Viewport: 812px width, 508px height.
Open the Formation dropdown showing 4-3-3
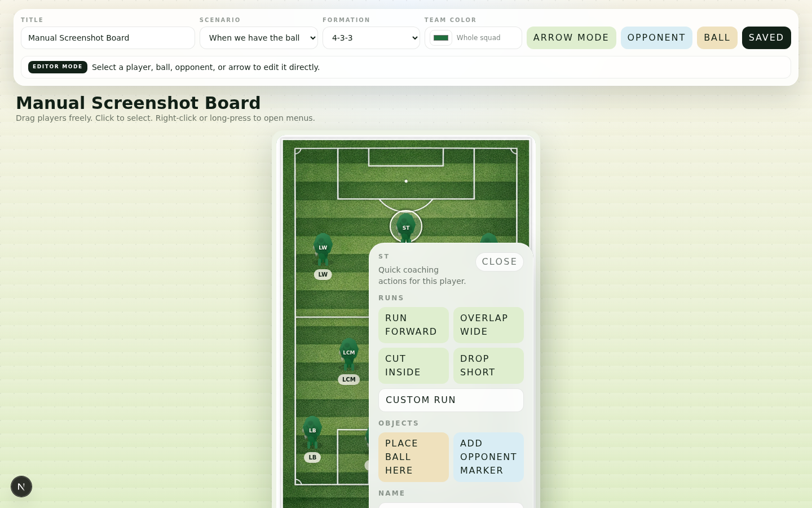click(371, 38)
